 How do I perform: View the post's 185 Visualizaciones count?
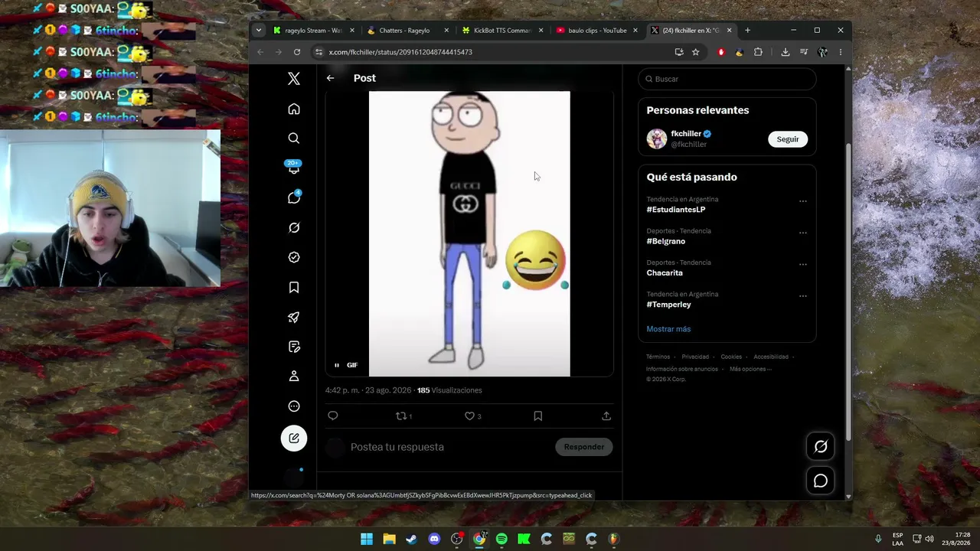click(449, 390)
